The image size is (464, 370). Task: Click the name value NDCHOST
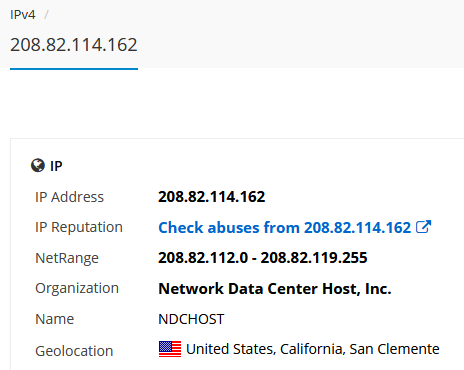click(191, 319)
